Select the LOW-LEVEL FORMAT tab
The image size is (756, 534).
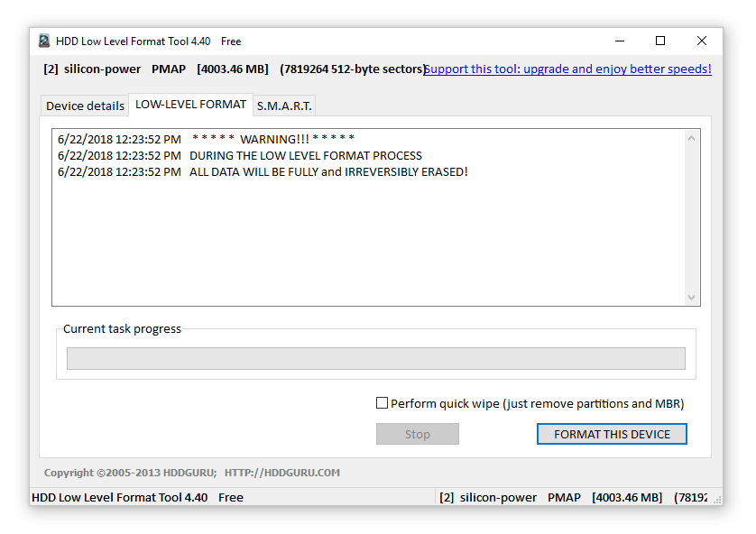click(x=190, y=105)
